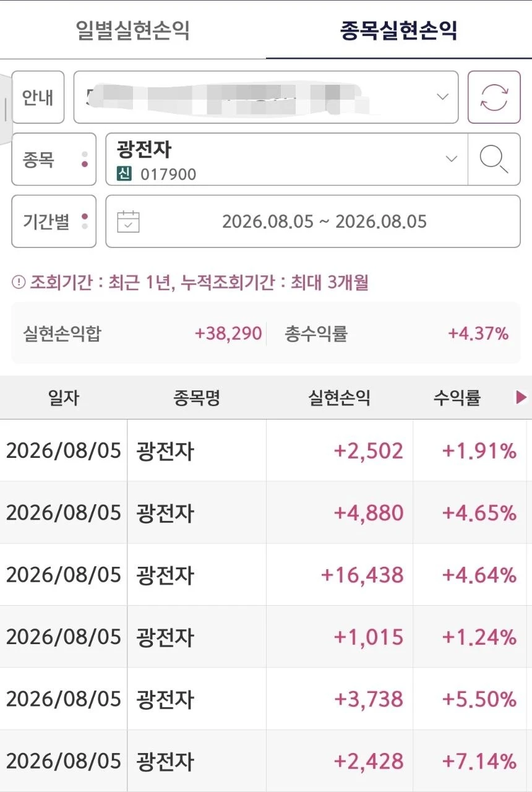Toggle the 종목 filter mode button
Viewport: 532px width, 792px height.
pos(54,159)
